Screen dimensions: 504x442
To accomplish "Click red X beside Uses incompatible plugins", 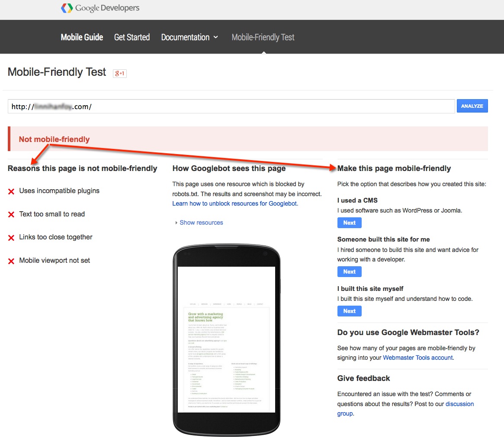I will click(x=11, y=191).
